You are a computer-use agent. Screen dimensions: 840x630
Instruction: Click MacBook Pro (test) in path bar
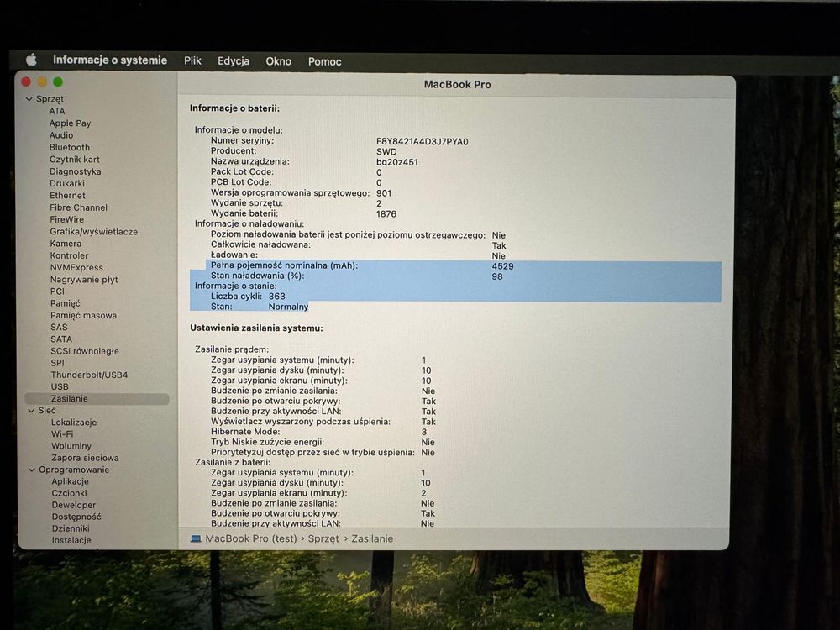250,538
